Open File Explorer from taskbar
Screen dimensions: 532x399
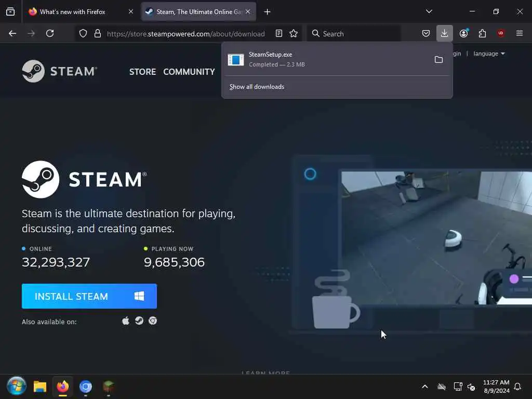[x=40, y=387]
